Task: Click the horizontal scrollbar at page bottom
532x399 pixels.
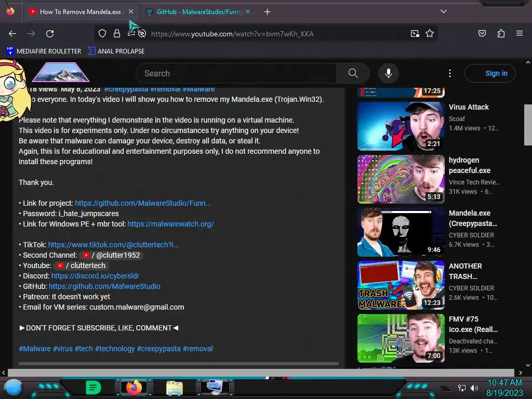Action: (261, 373)
